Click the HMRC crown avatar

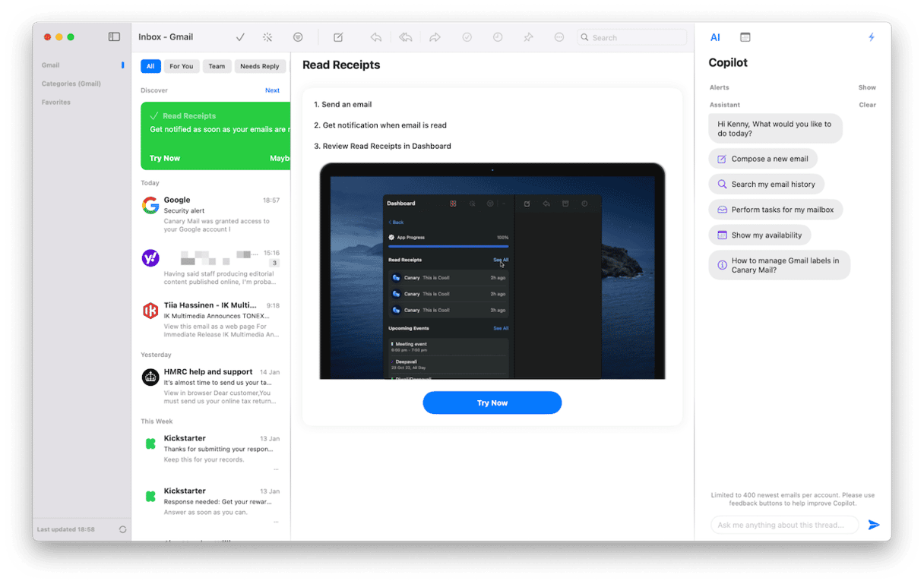[150, 377]
